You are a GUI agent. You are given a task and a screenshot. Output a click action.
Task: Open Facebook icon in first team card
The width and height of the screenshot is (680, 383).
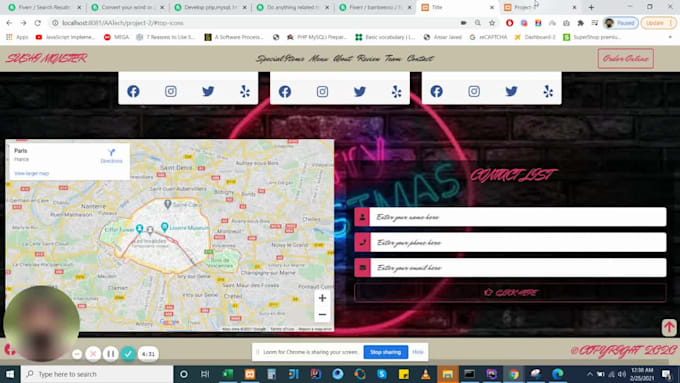coord(133,91)
